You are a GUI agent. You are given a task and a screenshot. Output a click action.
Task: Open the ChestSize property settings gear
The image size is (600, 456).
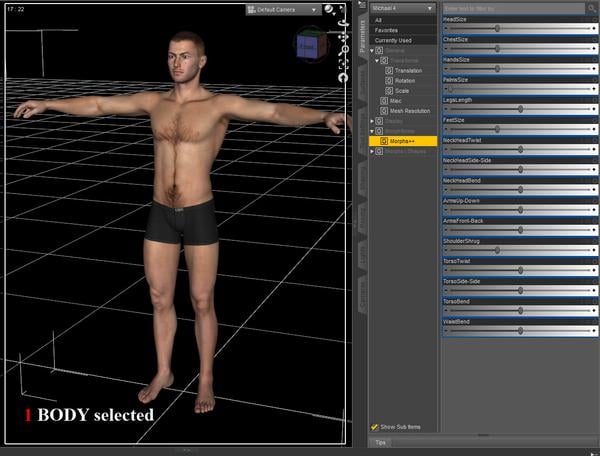tap(595, 39)
